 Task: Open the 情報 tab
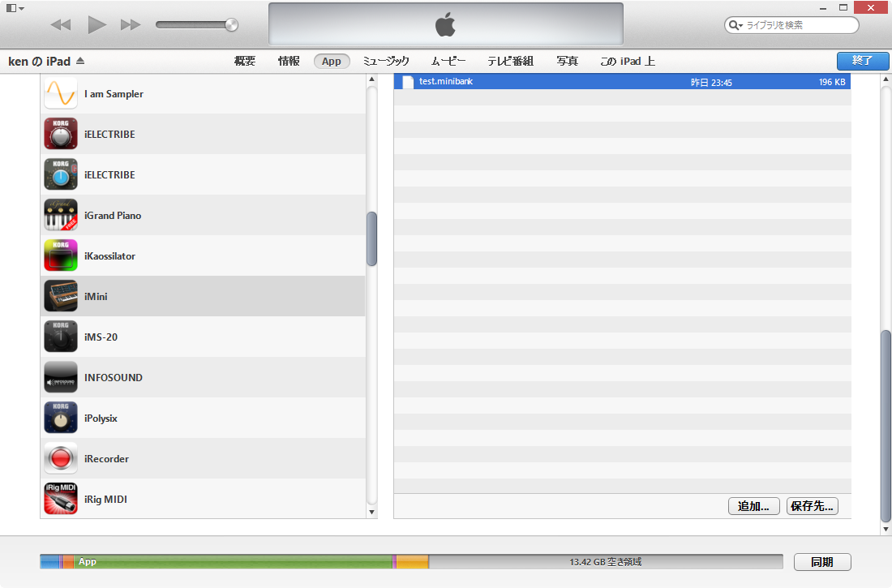tap(289, 61)
